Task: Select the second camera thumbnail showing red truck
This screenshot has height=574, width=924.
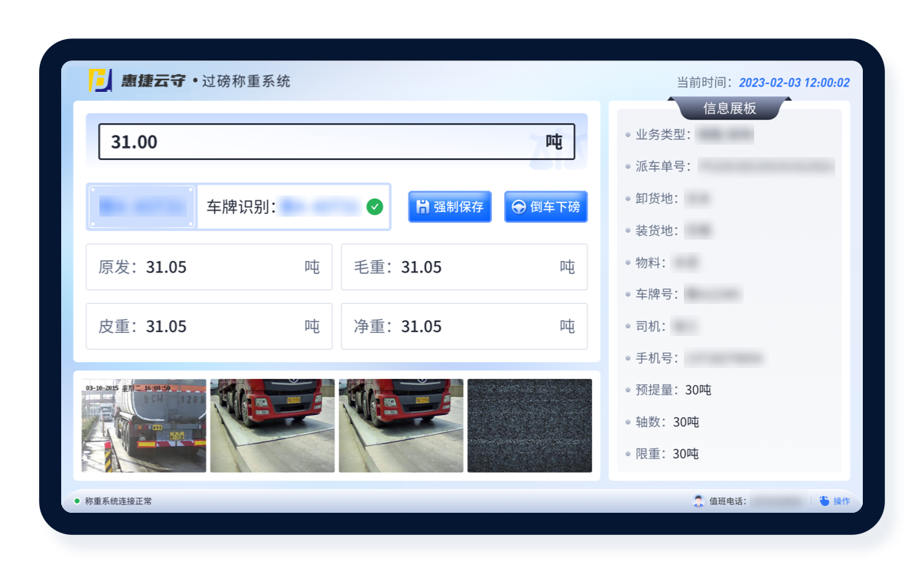Action: 272,426
